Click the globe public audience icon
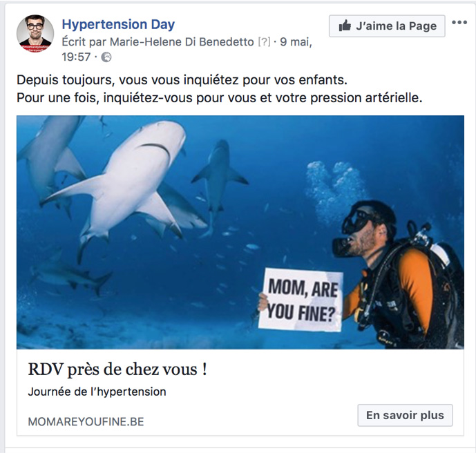This screenshot has height=453, width=476. 106,57
